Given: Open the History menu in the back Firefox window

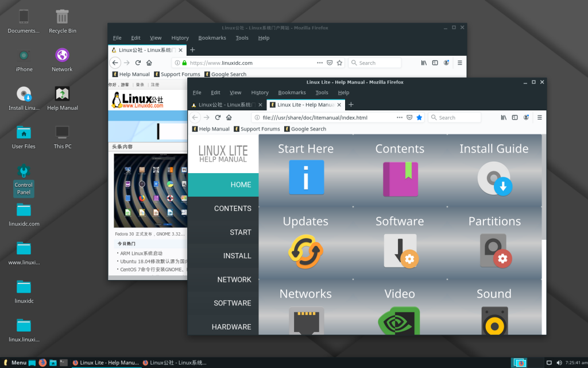Looking at the screenshot, I should (x=180, y=37).
